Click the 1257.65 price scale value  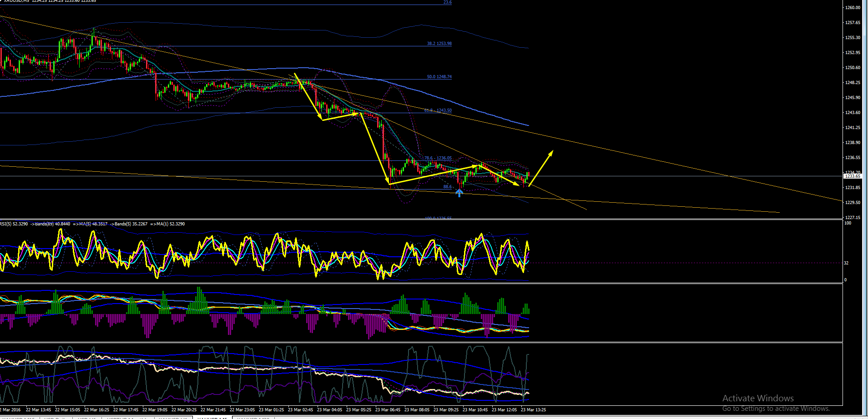(853, 22)
